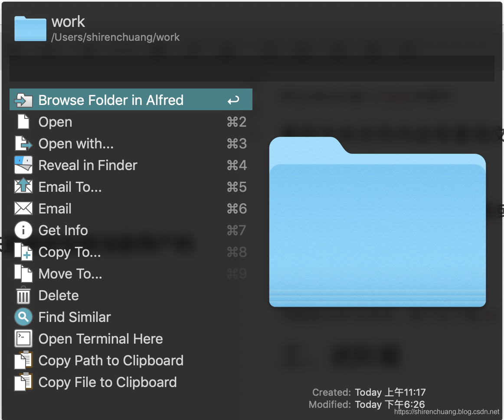The image size is (504, 420).
Task: Click the Open Terminal Here icon
Action: pyautogui.click(x=23, y=338)
